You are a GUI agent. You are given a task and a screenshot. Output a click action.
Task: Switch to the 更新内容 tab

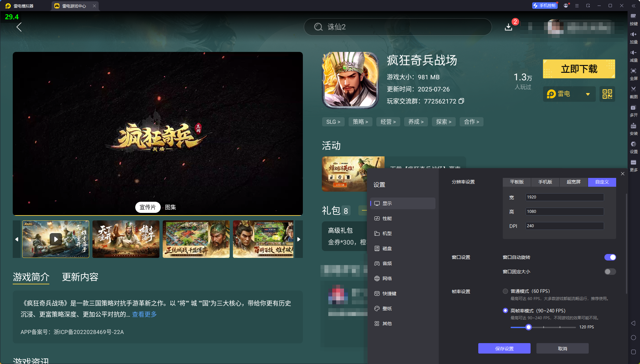pyautogui.click(x=80, y=277)
